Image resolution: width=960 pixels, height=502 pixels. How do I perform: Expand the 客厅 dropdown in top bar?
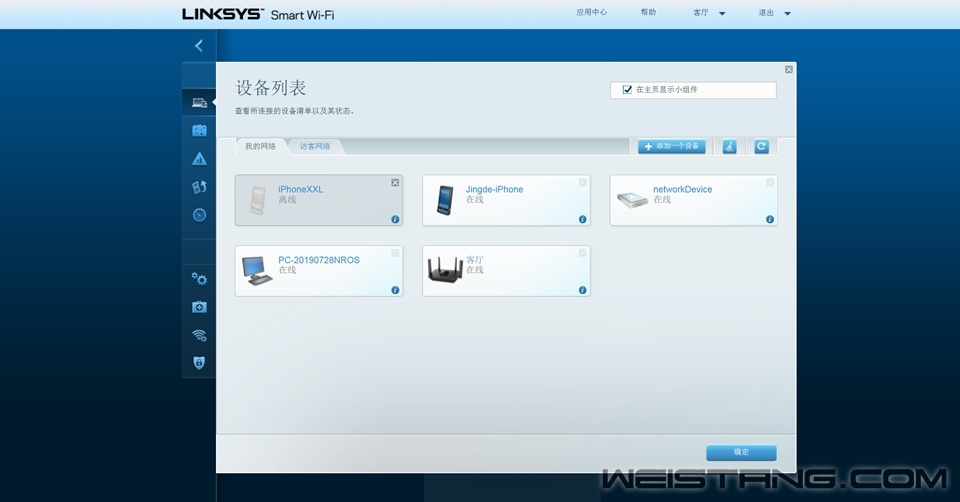tap(709, 13)
